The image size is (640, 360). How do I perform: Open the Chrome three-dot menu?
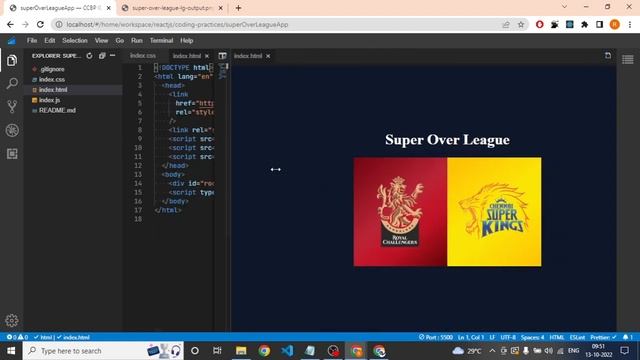[x=630, y=24]
